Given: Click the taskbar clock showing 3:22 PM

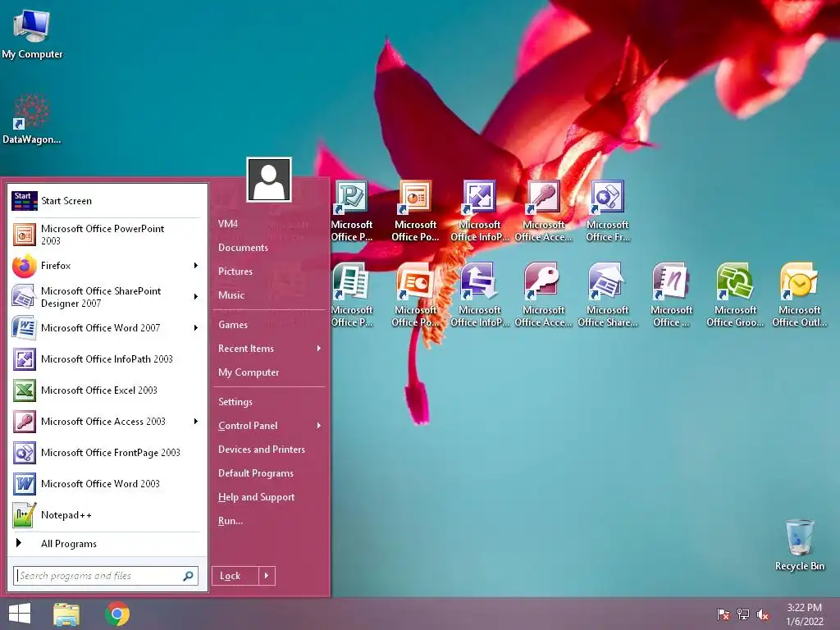Looking at the screenshot, I should coord(805,614).
